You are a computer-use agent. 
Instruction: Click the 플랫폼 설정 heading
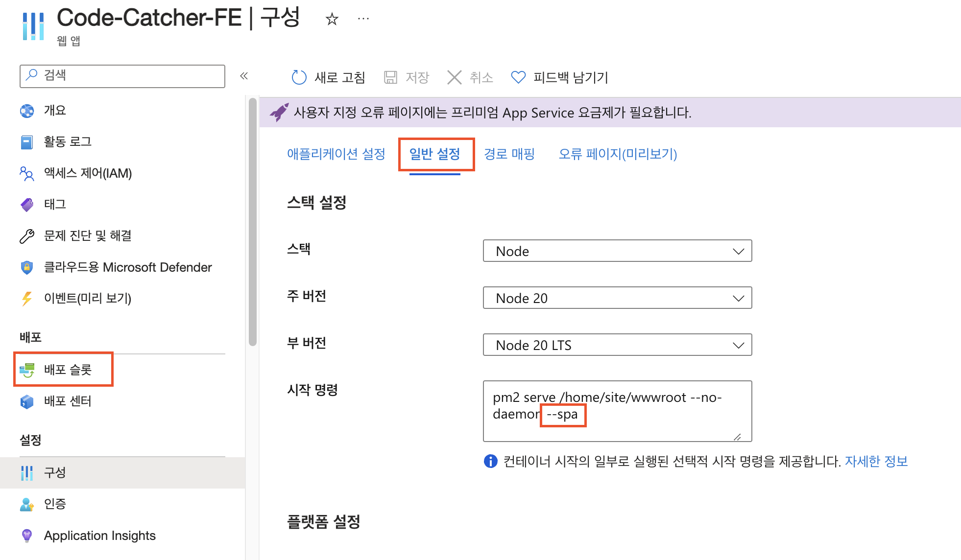pos(324,522)
